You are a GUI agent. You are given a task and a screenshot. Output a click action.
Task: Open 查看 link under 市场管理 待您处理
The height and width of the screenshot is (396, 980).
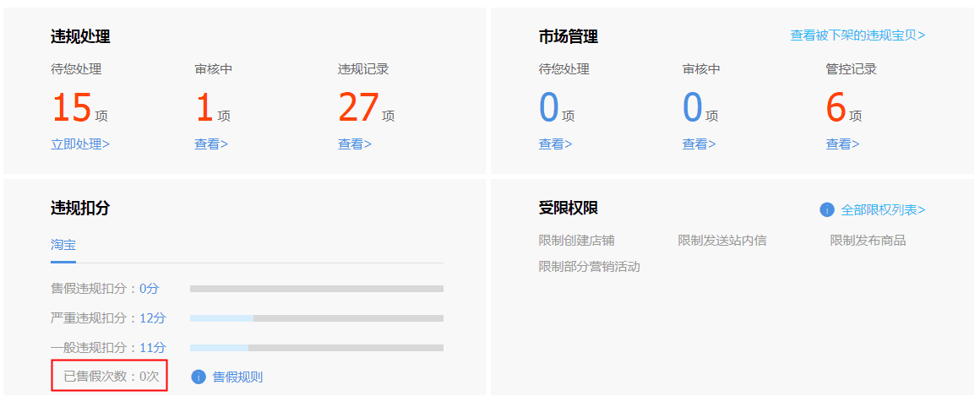tap(556, 144)
